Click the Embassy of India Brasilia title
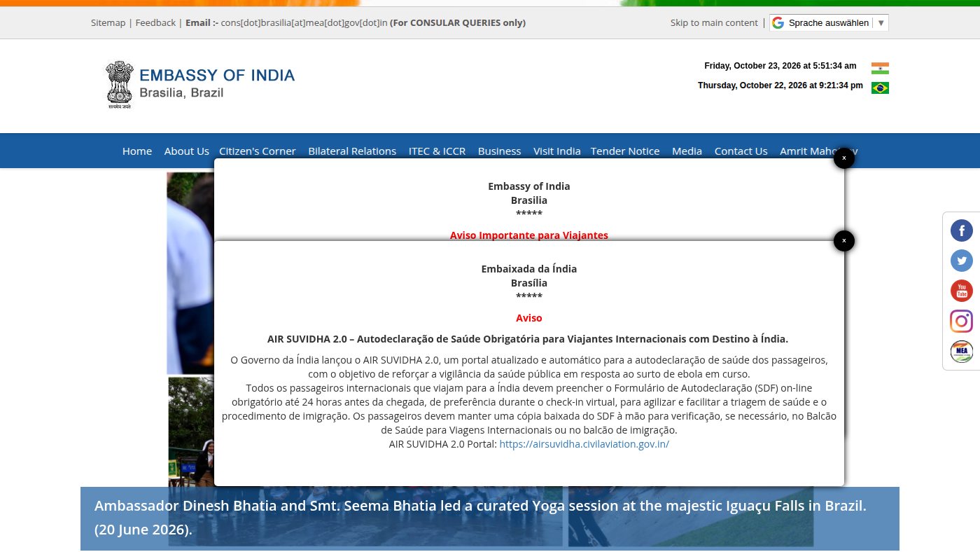 tap(217, 83)
